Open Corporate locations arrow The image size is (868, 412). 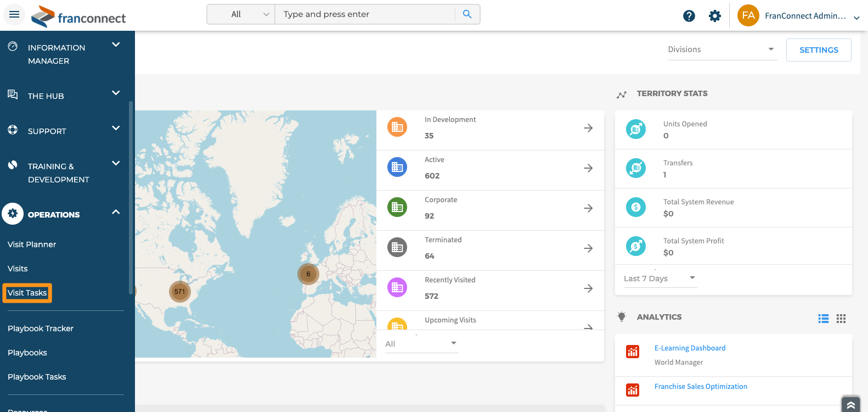588,208
